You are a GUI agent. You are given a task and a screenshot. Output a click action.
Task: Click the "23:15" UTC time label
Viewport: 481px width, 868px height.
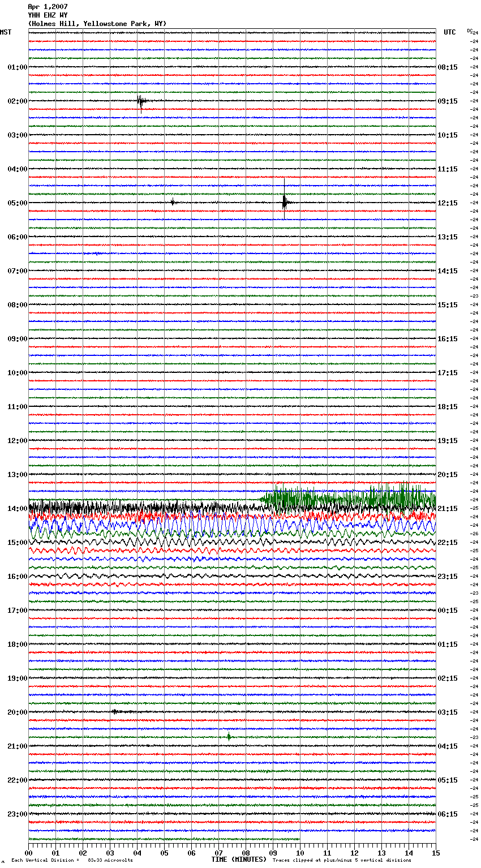448,577
